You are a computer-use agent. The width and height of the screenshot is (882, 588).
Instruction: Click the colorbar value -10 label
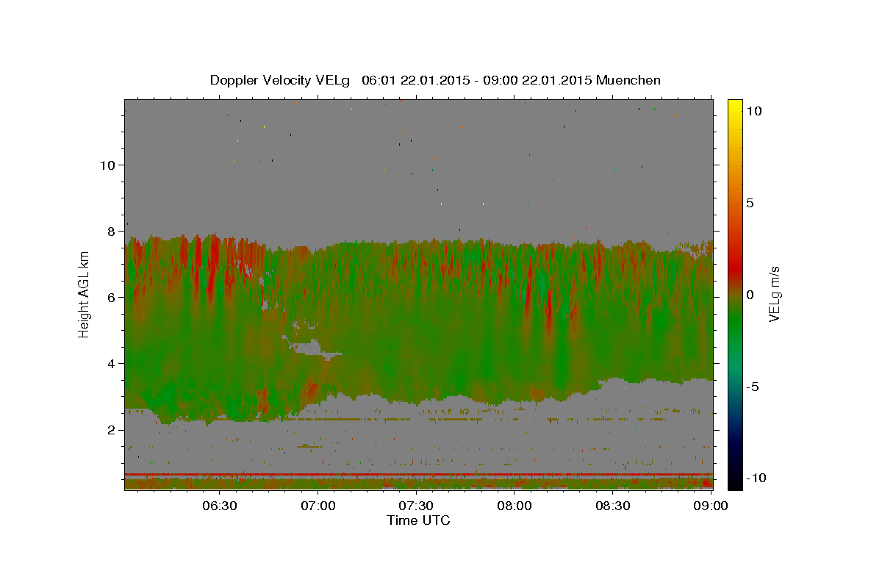[755, 478]
